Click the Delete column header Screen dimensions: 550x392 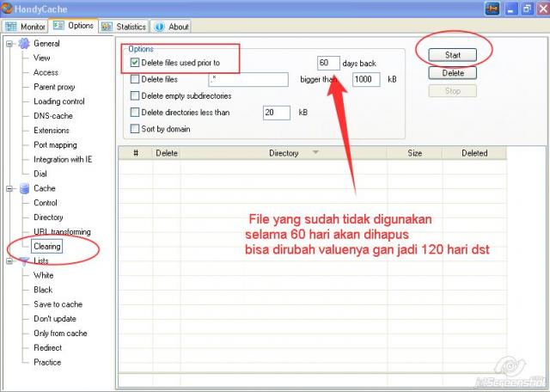(167, 153)
